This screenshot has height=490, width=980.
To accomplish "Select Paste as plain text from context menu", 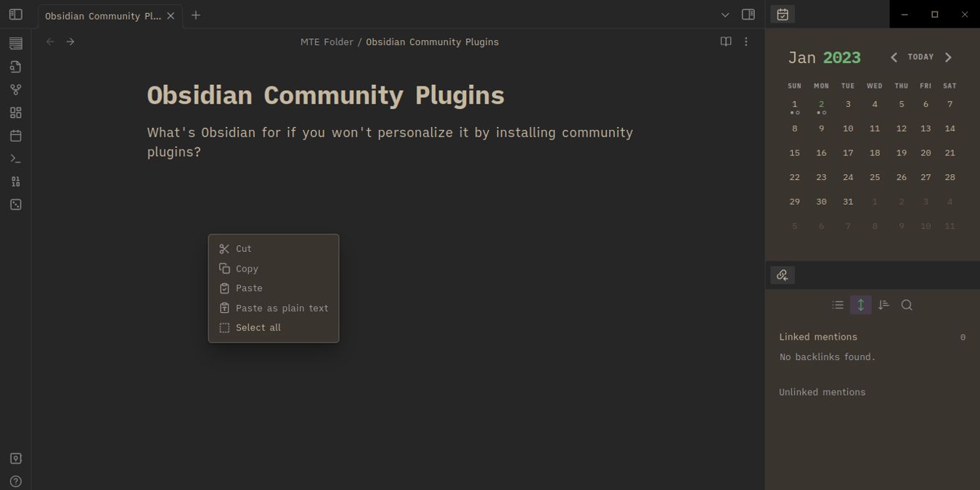I will pos(282,308).
